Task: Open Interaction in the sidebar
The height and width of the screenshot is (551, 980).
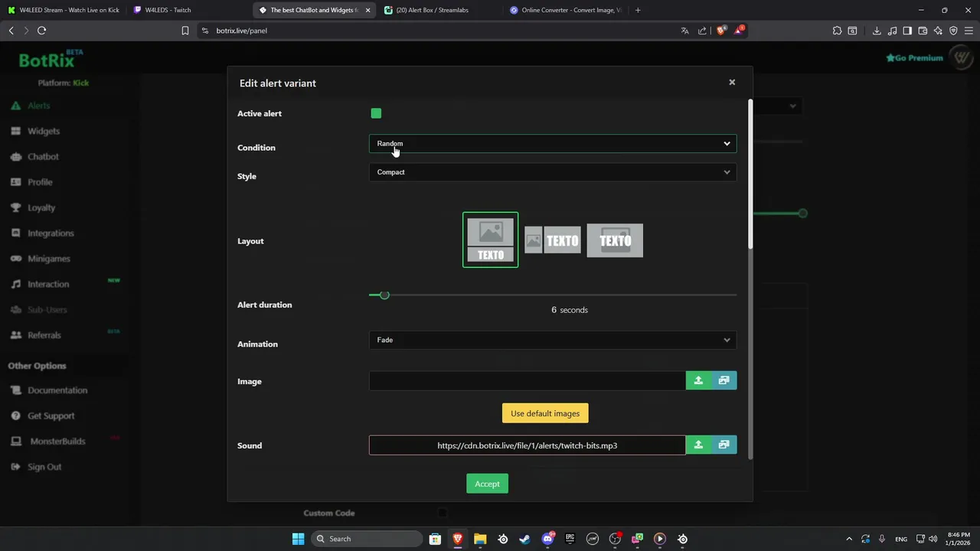Action: click(x=48, y=284)
